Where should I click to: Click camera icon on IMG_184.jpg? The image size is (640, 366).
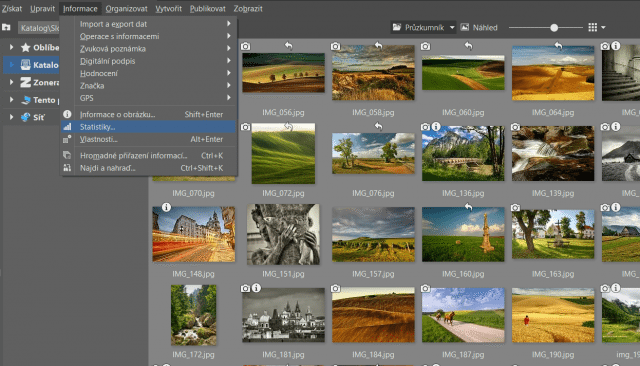click(x=335, y=288)
